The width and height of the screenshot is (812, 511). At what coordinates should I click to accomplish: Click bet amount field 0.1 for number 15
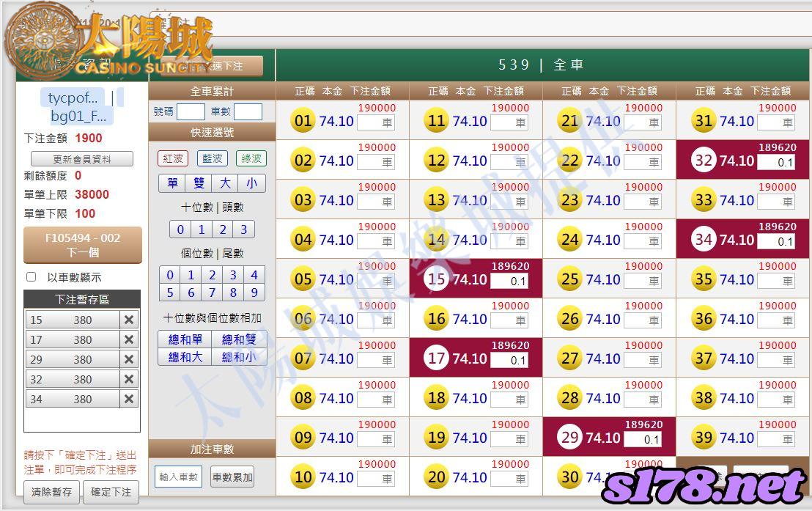[x=509, y=282]
